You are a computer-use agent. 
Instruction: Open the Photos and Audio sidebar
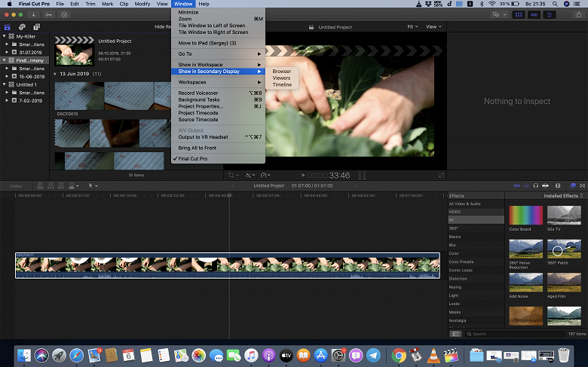(20, 26)
